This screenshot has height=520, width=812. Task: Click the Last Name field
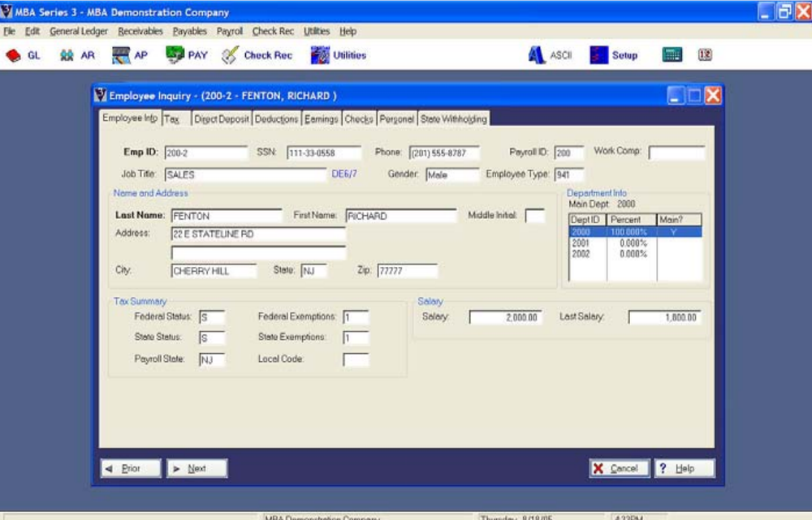tap(227, 216)
